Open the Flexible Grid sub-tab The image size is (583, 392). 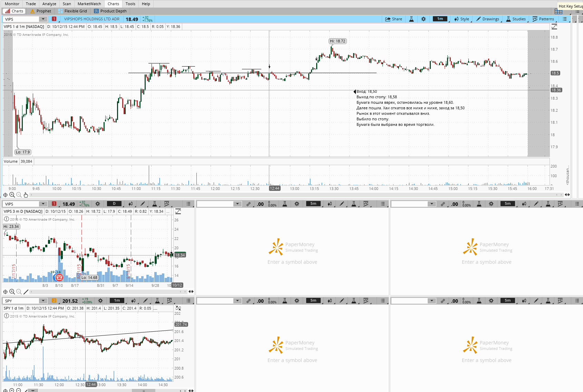click(x=72, y=11)
